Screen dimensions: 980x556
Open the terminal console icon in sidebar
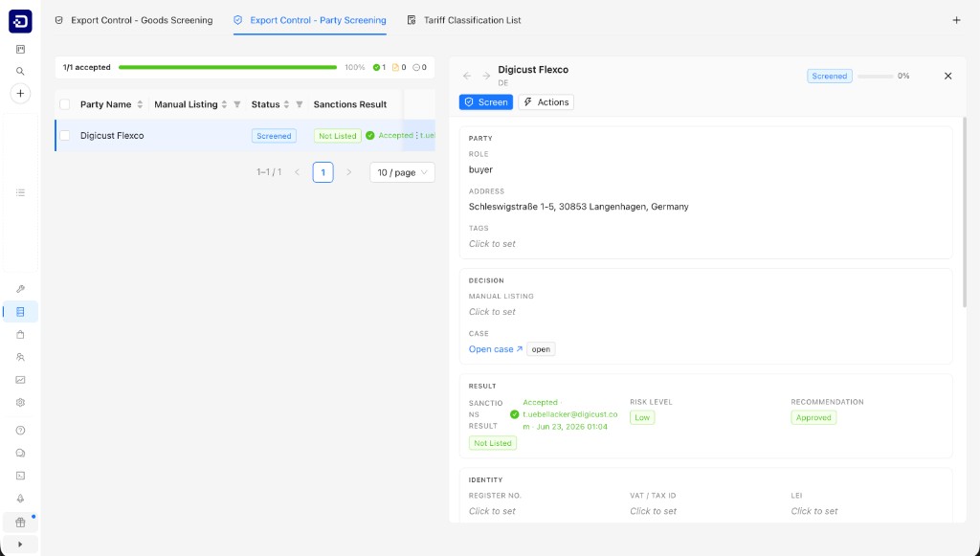tap(20, 476)
